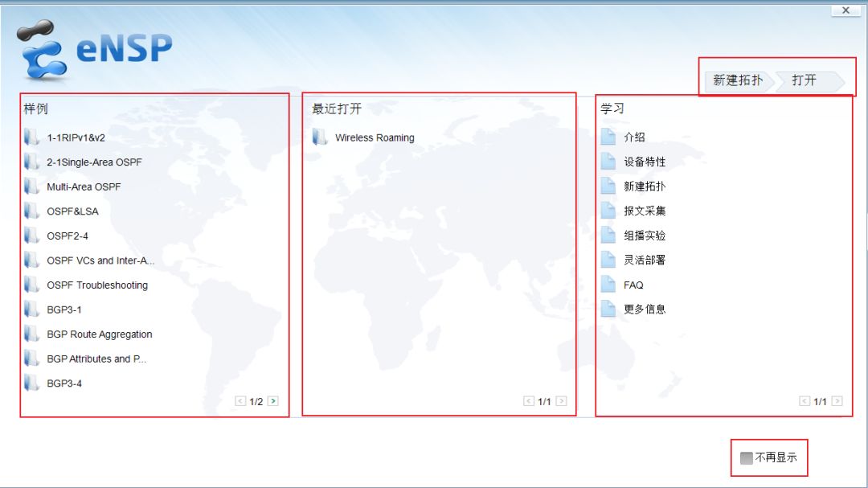The width and height of the screenshot is (868, 488).
Task: Click the document icon beside 设备特性
Action: (x=608, y=161)
